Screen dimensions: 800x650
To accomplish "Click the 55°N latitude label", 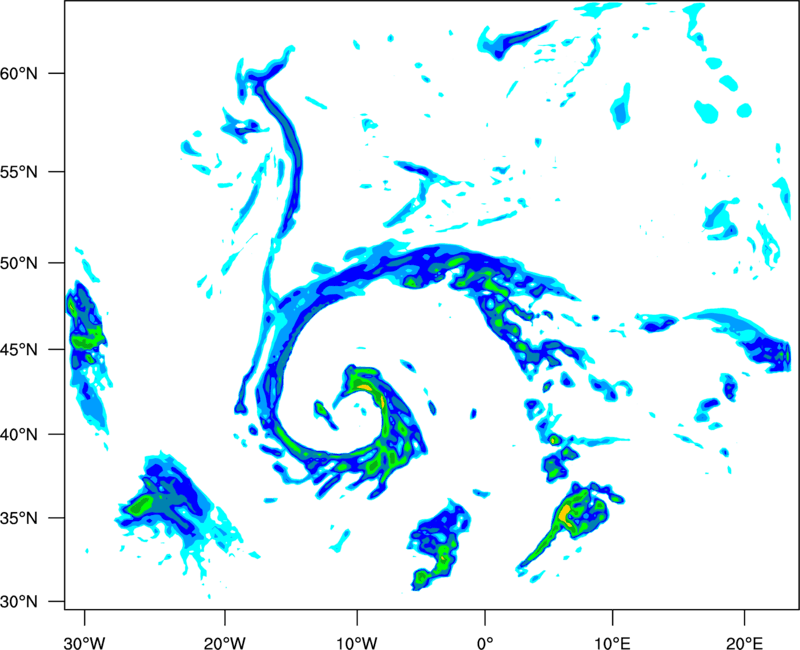I will point(19,172).
